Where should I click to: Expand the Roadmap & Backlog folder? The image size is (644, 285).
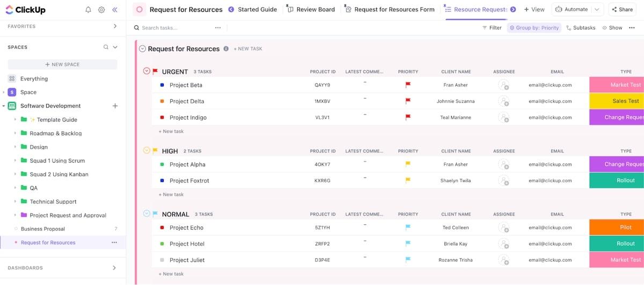(16, 134)
